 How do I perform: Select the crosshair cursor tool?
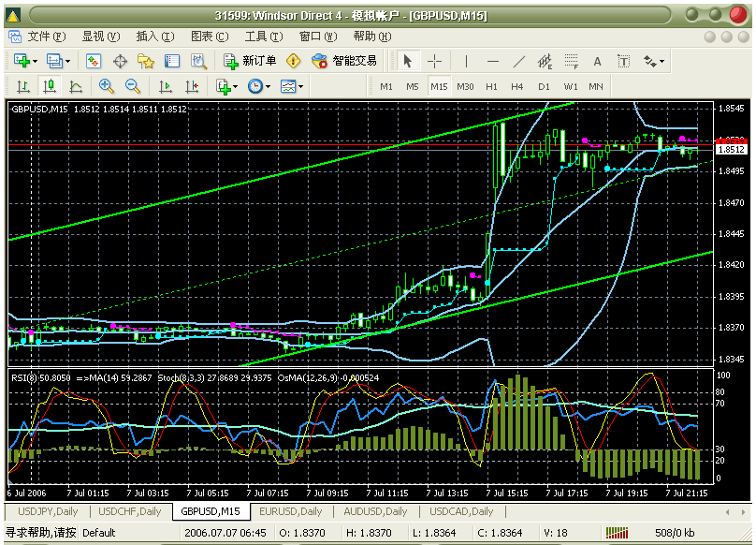click(x=435, y=61)
